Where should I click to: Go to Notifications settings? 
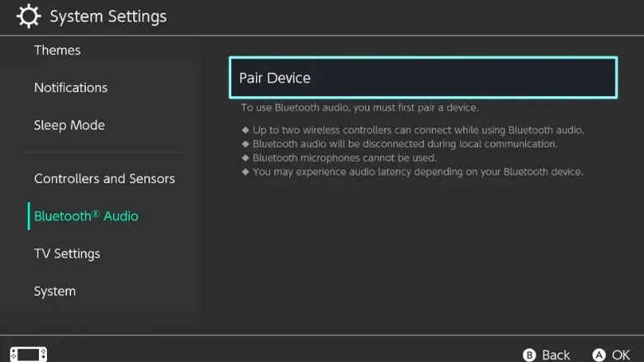pos(71,88)
